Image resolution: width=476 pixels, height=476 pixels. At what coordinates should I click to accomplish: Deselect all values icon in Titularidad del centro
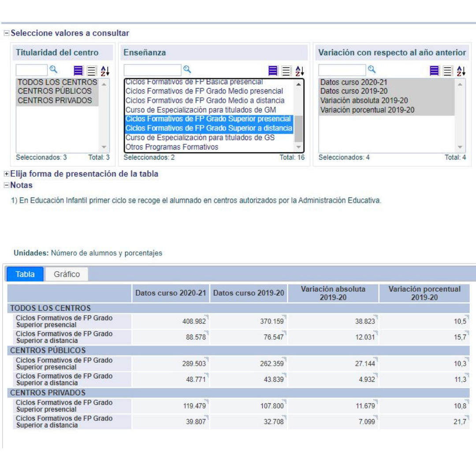pyautogui.click(x=91, y=71)
